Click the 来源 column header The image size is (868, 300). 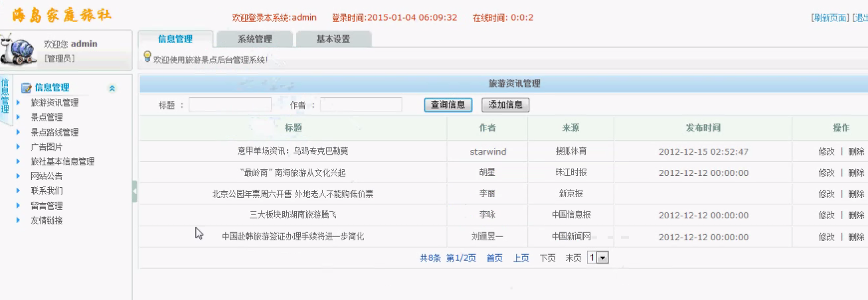click(570, 128)
